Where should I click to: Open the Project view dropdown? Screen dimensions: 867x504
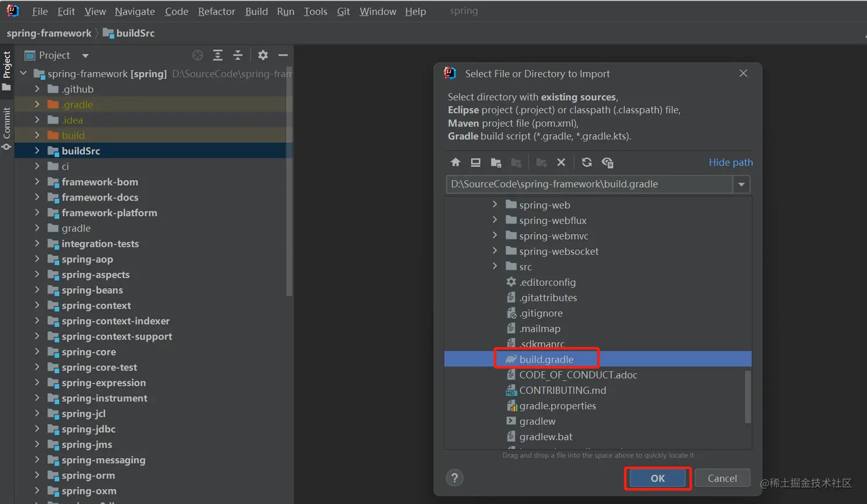point(85,56)
